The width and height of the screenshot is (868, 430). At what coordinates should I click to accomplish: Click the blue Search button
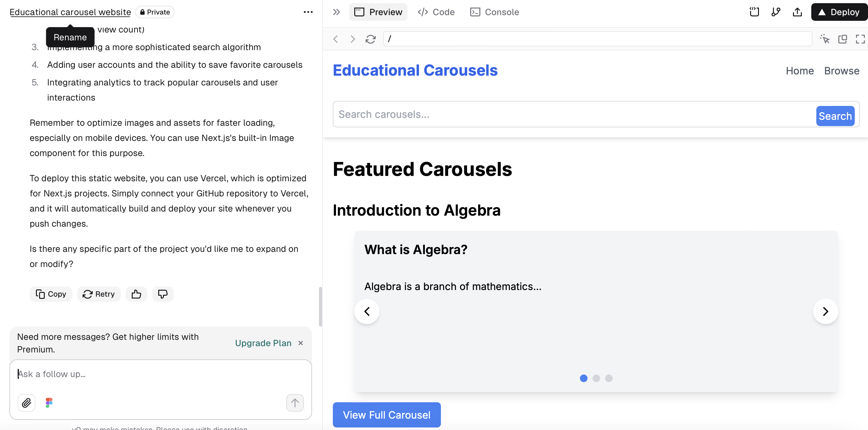pyautogui.click(x=835, y=116)
